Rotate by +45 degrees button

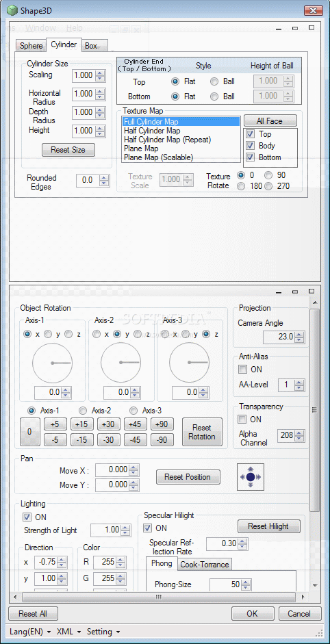tap(135, 424)
